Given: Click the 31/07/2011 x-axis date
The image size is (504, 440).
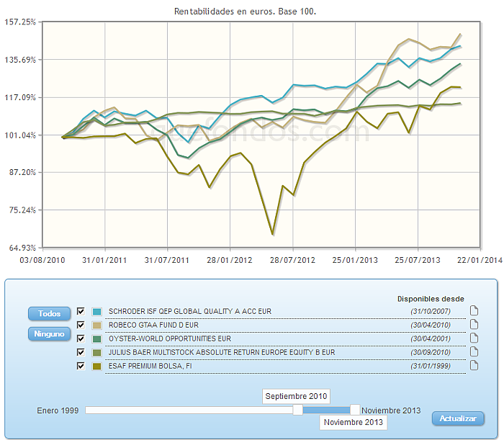Looking at the screenshot, I should tap(167, 260).
